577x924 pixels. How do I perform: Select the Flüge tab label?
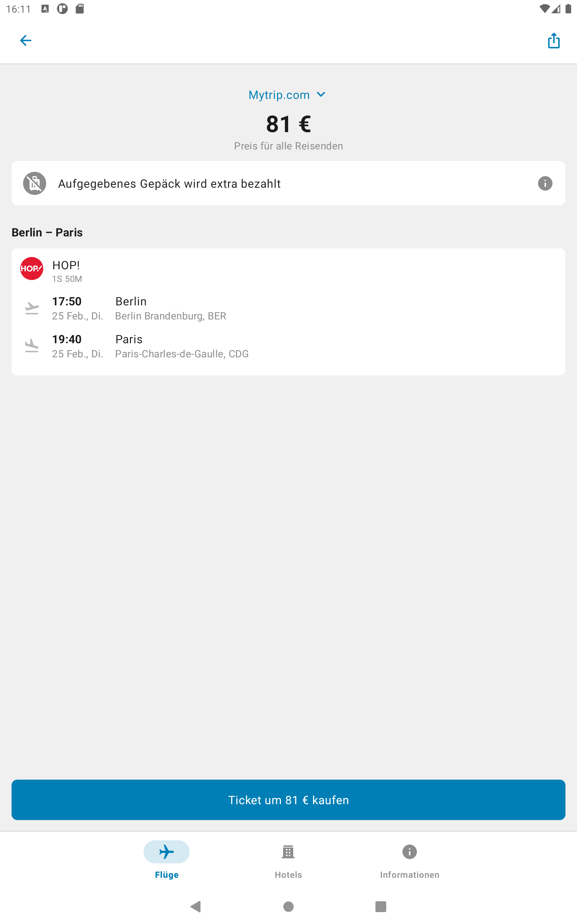167,875
